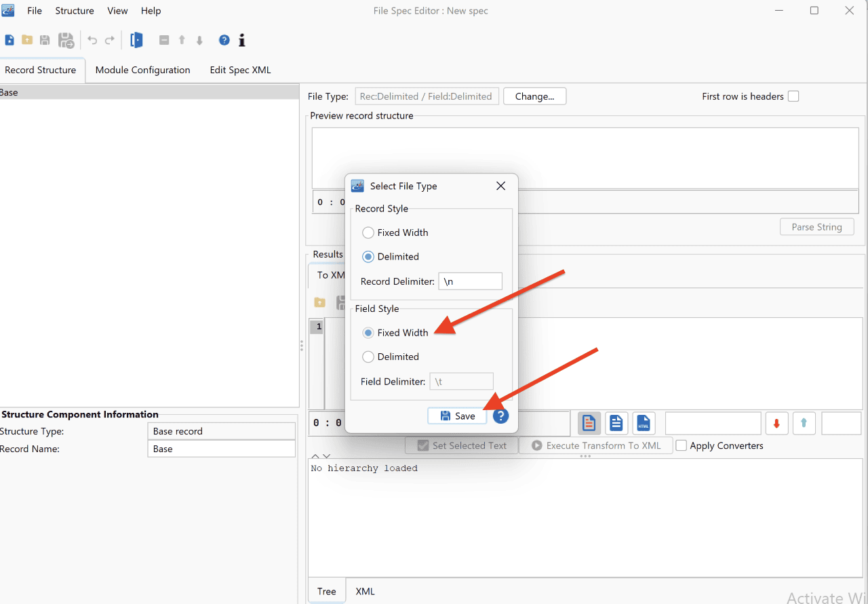This screenshot has height=604, width=868.
Task: Open the Help menu
Action: [151, 11]
